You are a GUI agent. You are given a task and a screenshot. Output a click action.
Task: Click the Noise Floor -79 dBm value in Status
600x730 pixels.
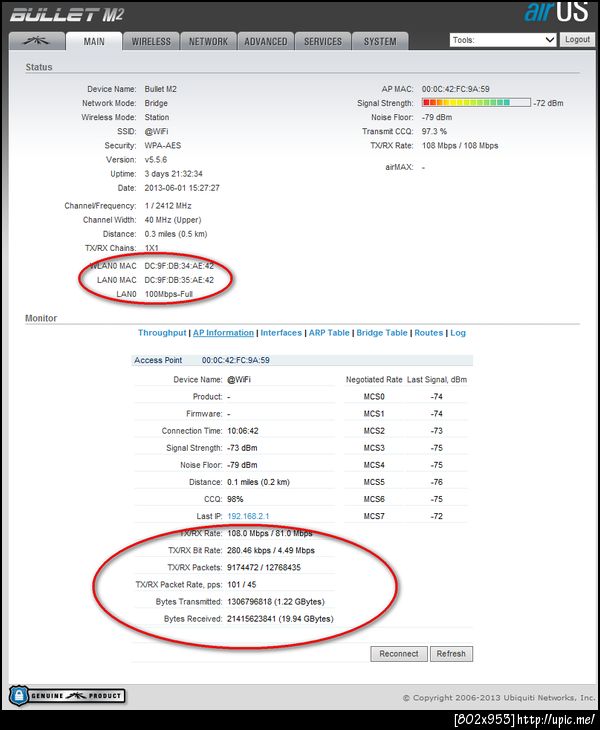(x=437, y=117)
